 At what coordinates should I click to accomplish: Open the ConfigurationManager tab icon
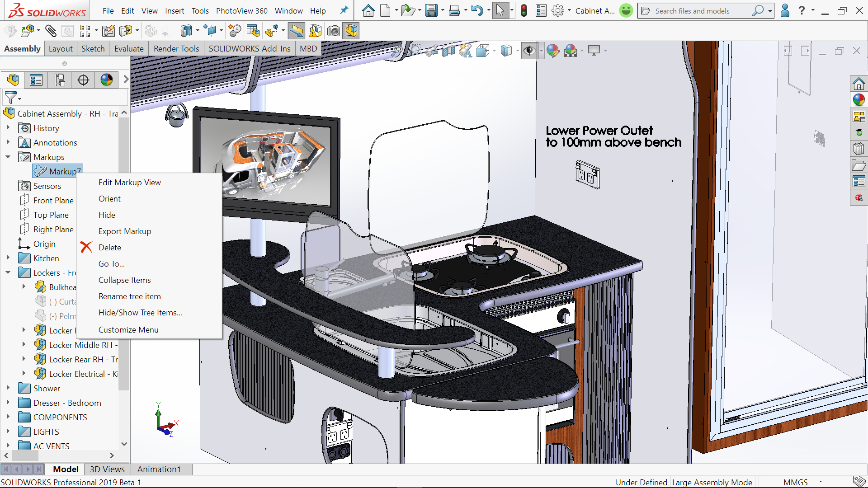tap(60, 80)
